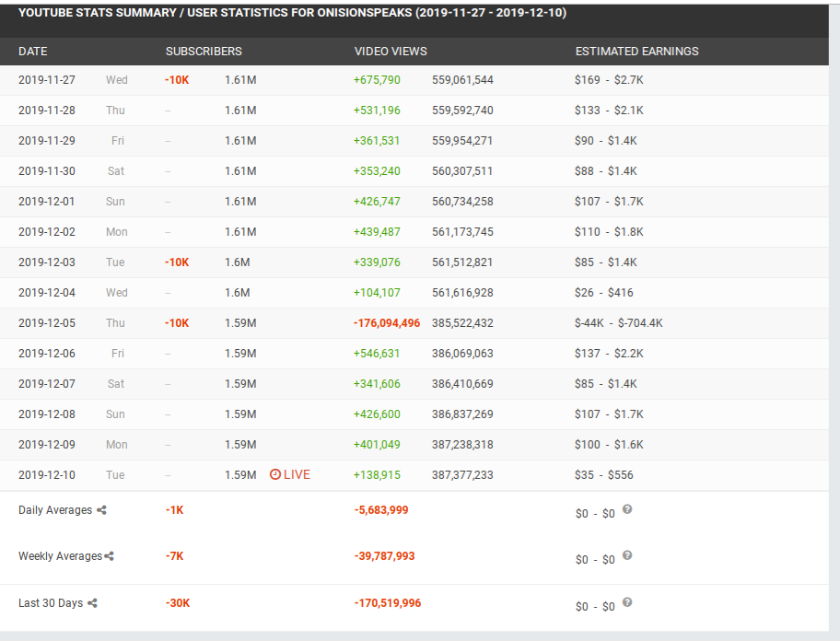
Task: Click the +426,600 views value
Action: point(377,414)
